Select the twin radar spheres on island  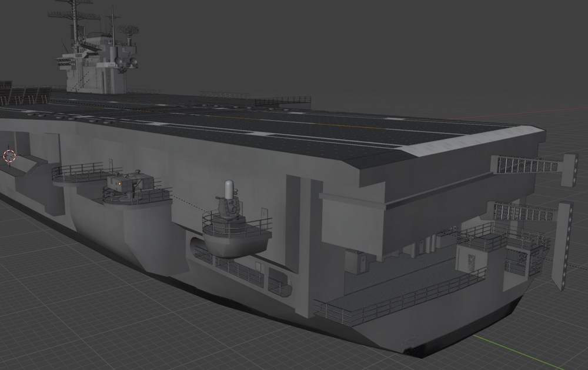click(126, 61)
